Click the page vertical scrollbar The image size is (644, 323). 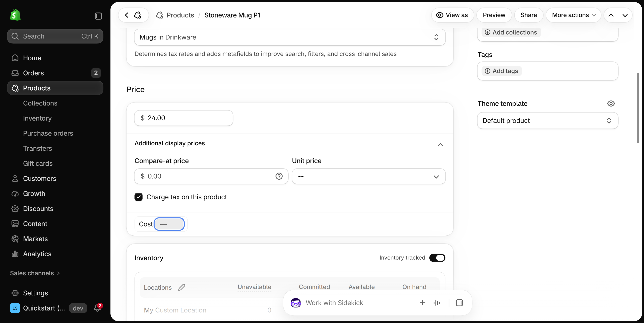(x=638, y=108)
